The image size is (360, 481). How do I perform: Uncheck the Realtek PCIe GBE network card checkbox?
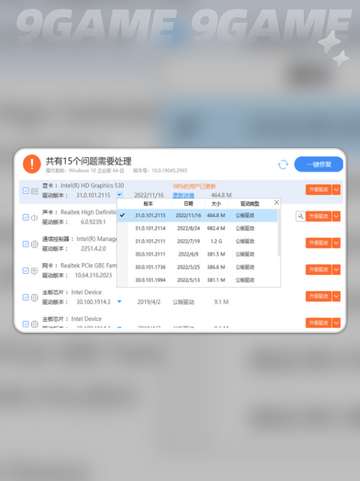point(26,270)
